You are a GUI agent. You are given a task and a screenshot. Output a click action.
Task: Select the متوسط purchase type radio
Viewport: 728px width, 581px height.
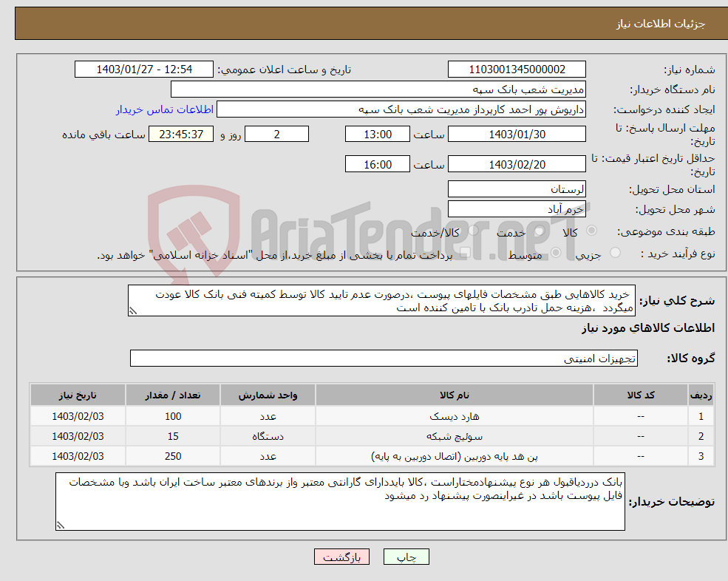click(556, 253)
